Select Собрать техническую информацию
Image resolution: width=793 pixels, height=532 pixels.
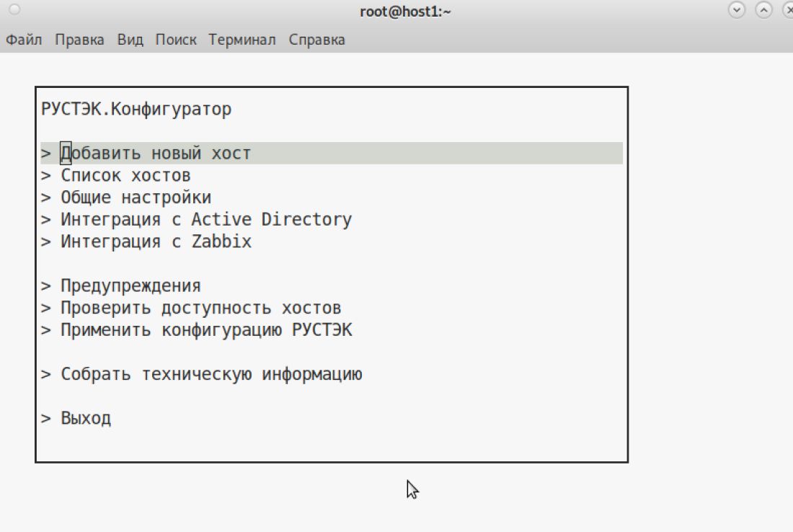coord(211,375)
